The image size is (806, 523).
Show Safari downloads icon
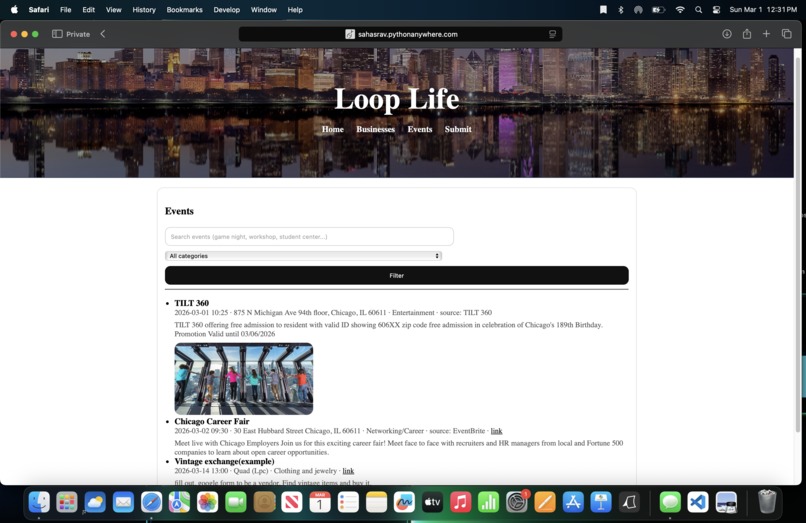tap(726, 34)
